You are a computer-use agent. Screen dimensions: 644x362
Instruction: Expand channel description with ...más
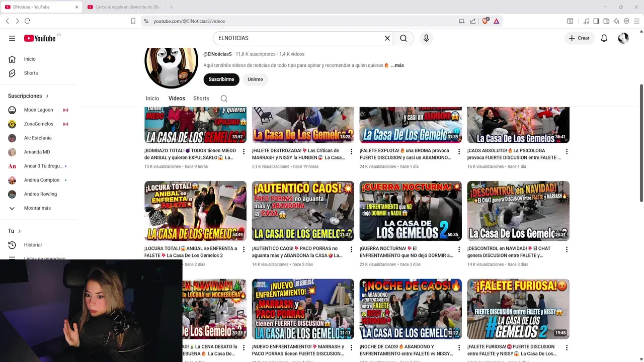(397, 65)
